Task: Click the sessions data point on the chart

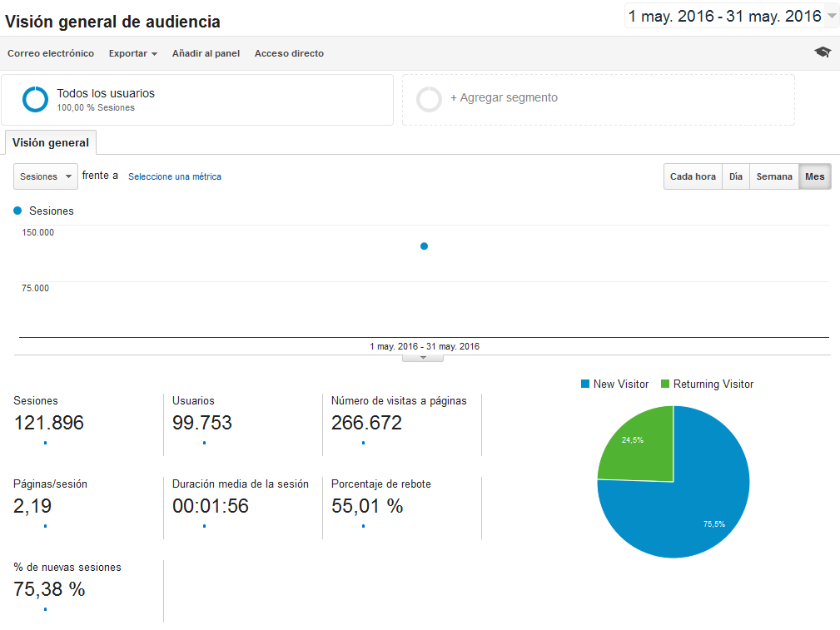Action: 424,246
